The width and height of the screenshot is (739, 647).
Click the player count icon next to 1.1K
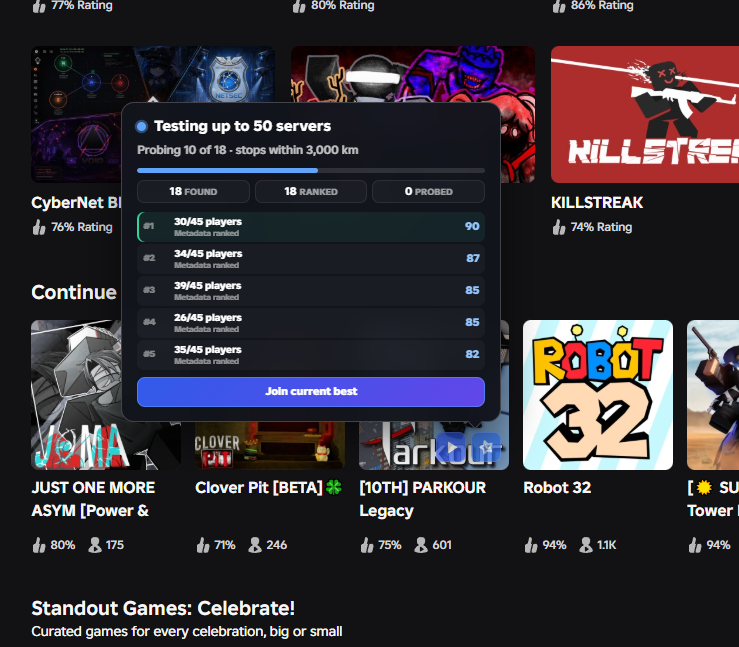point(586,545)
